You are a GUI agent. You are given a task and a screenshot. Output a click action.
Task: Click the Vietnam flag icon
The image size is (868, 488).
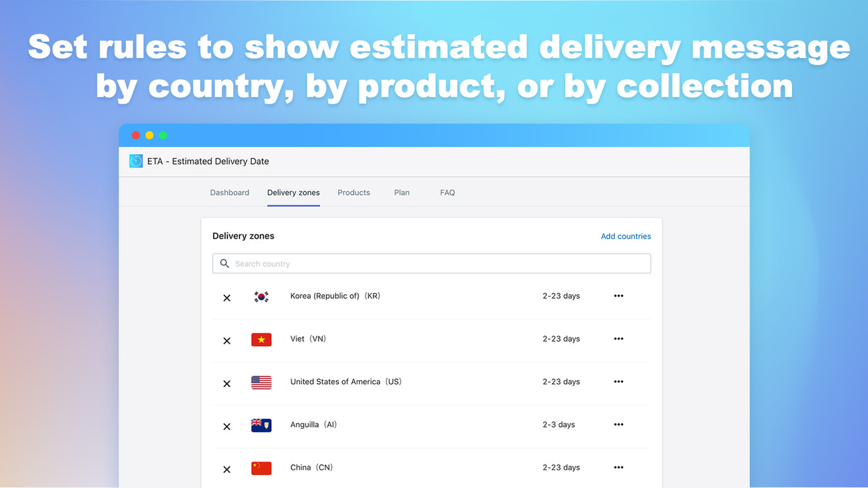(261, 340)
